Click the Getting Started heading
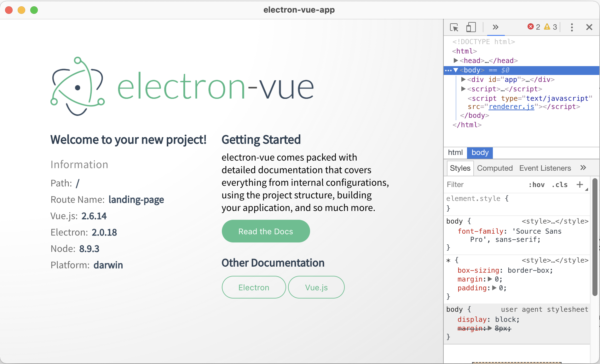The image size is (600, 364). pos(261,139)
